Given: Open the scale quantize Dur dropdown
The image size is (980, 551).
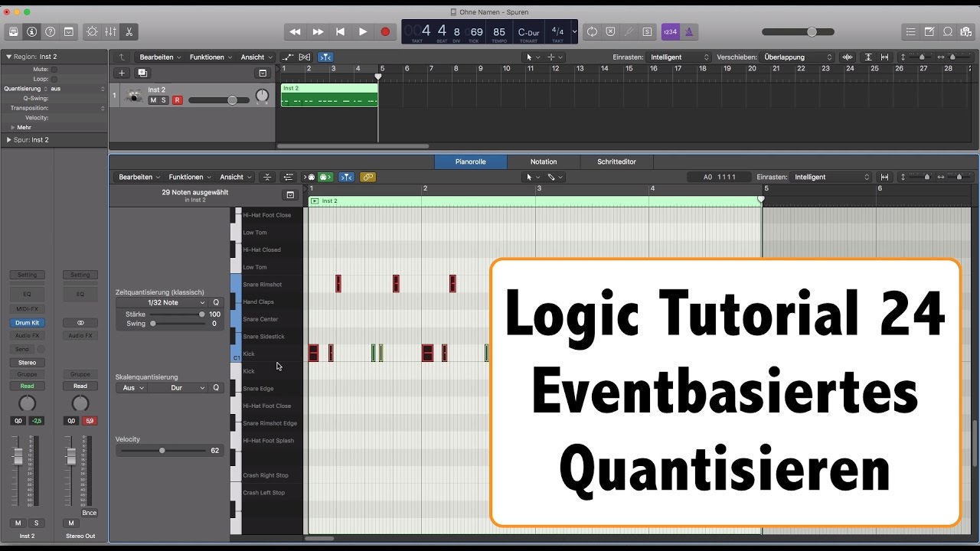Looking at the screenshot, I should (x=178, y=388).
